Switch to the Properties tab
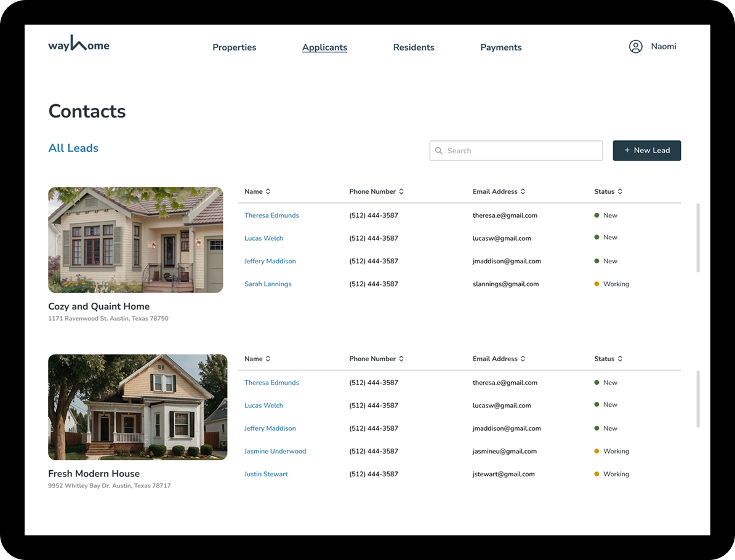 tap(234, 47)
